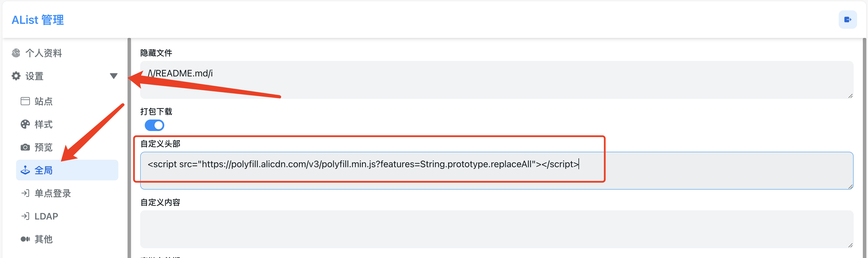Click the camera icon beside 预览

25,147
